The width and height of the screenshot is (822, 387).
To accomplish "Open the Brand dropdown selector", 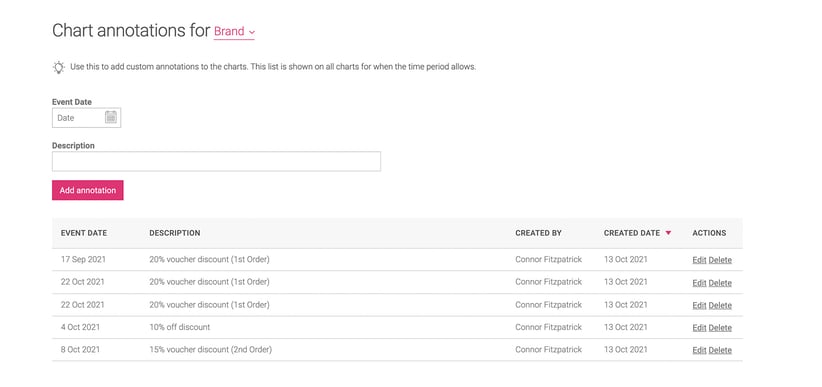I will 234,32.
